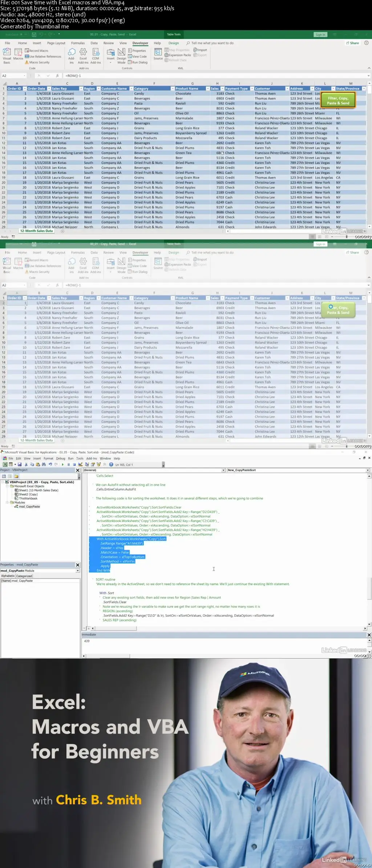Open the Insert controls dropdown in the top Excel frame
The image size is (372, 868).
(110, 56)
